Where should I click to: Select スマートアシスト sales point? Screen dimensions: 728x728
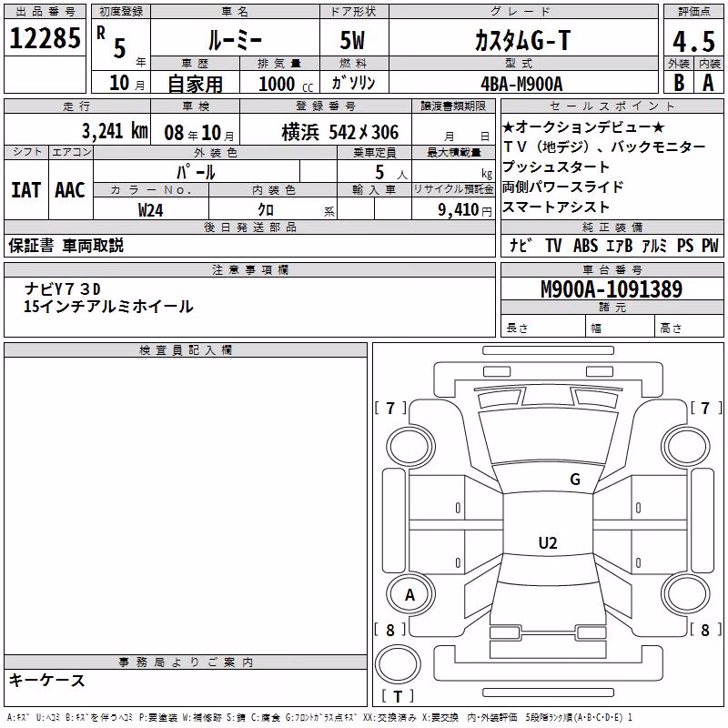tap(556, 207)
